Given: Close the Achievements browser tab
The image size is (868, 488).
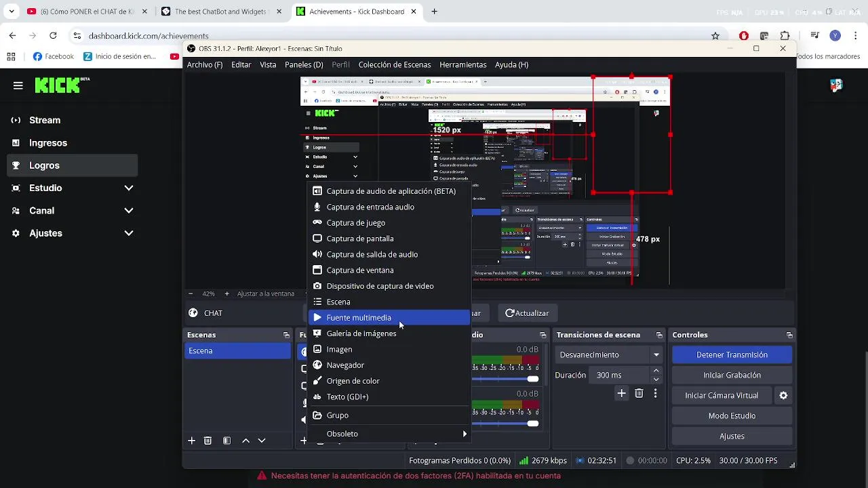Looking at the screenshot, I should pyautogui.click(x=414, y=12).
